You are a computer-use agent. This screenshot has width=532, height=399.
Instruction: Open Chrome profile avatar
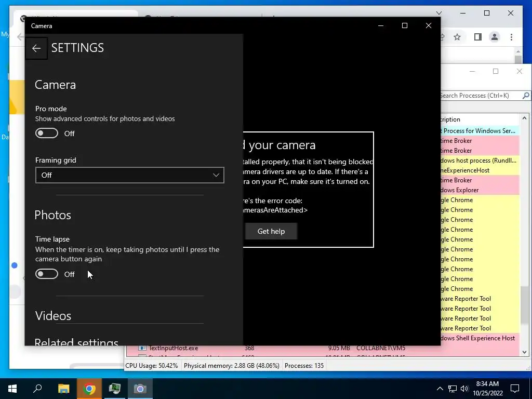point(495,37)
